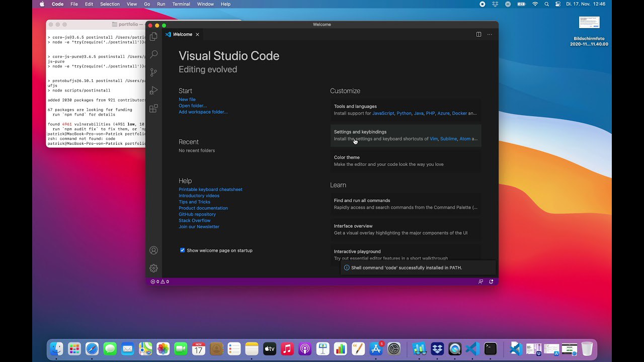Open System Preferences from the Dock
Image resolution: width=644 pixels, height=362 pixels.
point(394,348)
